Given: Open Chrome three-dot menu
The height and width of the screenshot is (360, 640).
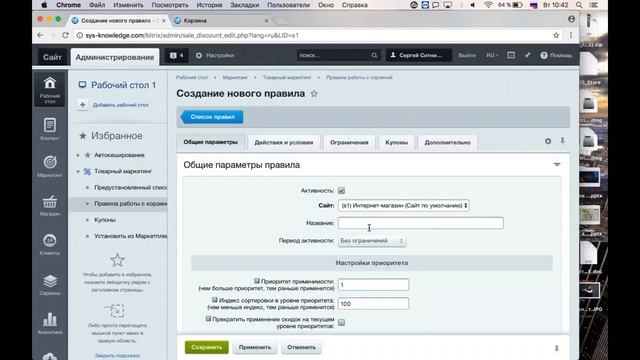Looking at the screenshot, I should [x=571, y=36].
